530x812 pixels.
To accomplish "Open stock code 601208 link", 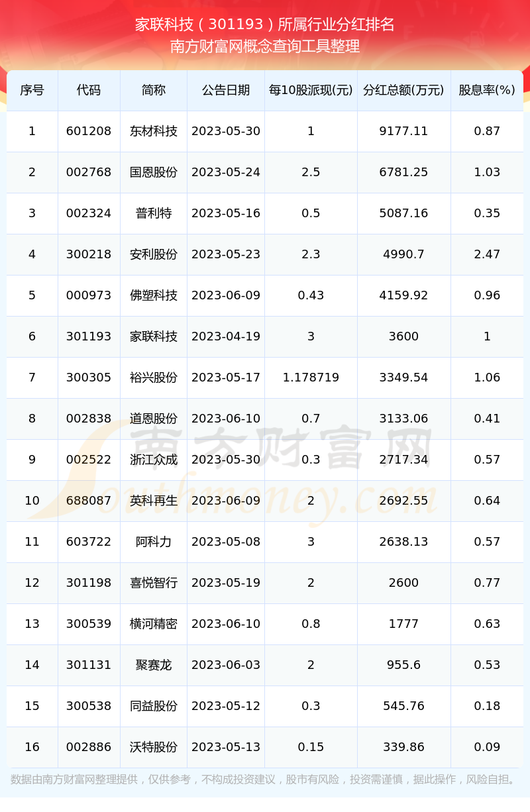I will [x=89, y=131].
